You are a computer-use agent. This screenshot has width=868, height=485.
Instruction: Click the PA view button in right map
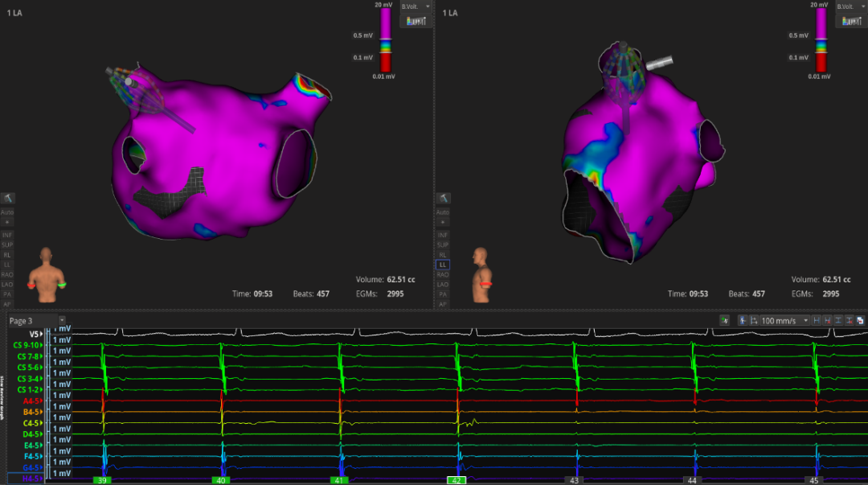click(442, 294)
